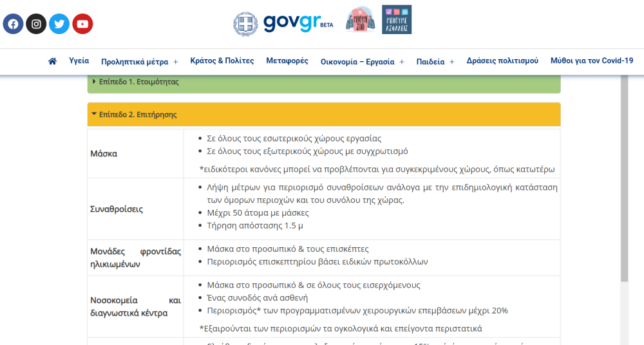Image resolution: width=644 pixels, height=345 pixels.
Task: Expand the Οικονομία – Εργασία submenu plus
Action: click(x=402, y=62)
